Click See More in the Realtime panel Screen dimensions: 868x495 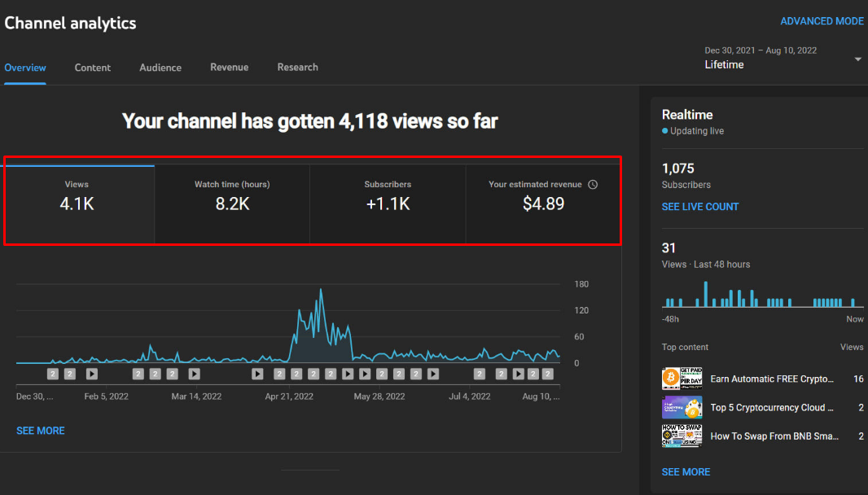(x=686, y=472)
